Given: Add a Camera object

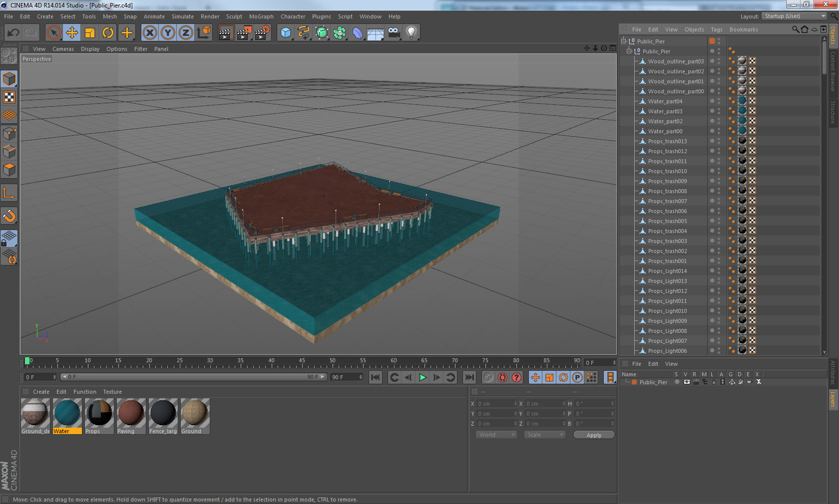Looking at the screenshot, I should click(394, 33).
